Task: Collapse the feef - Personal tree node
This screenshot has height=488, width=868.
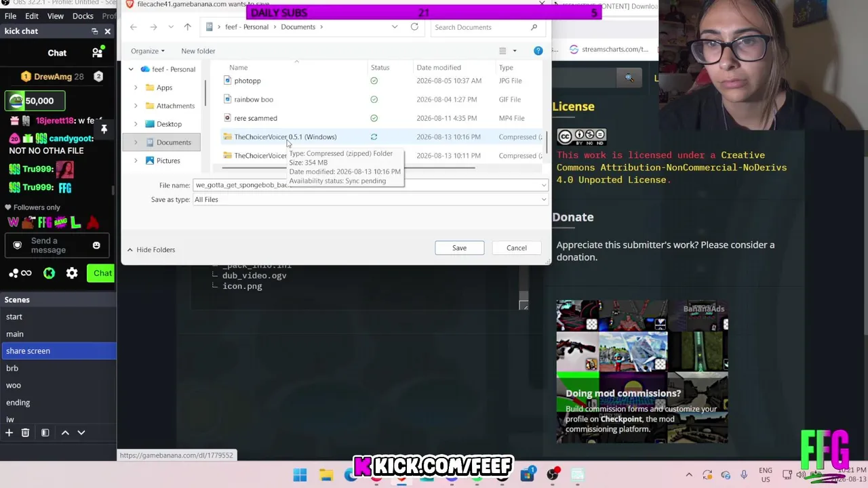Action: point(131,69)
